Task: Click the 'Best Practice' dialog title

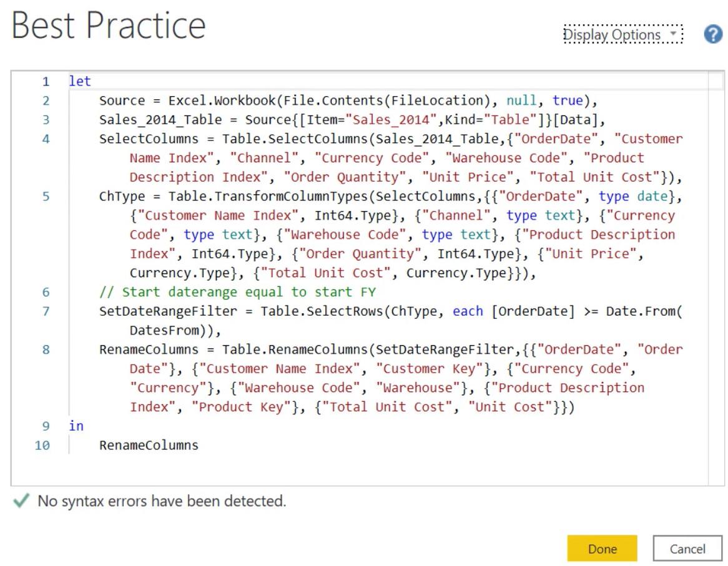Action: point(109,25)
